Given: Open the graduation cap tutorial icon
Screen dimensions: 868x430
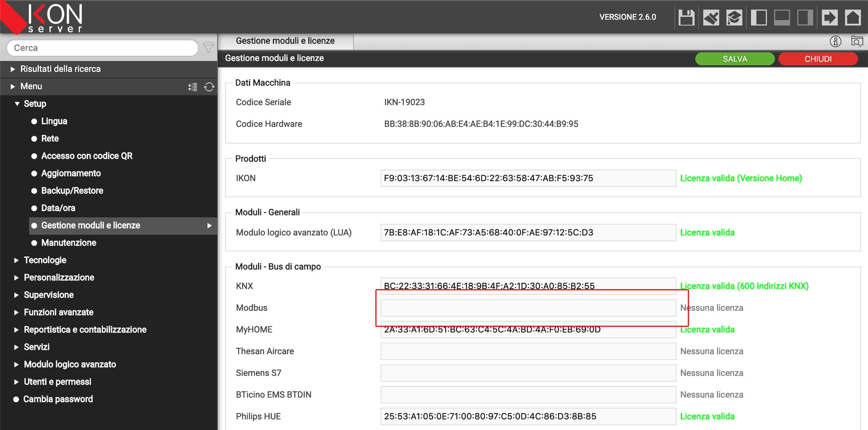Looking at the screenshot, I should tap(734, 17).
